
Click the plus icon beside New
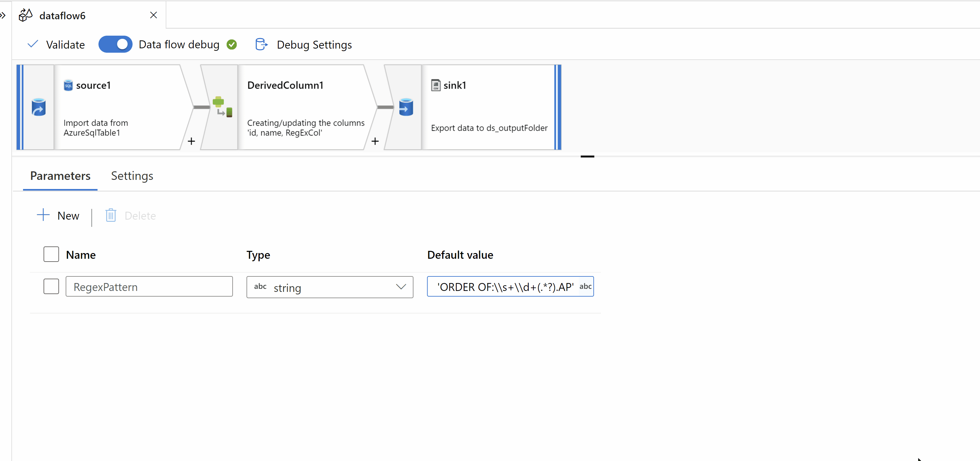click(43, 215)
